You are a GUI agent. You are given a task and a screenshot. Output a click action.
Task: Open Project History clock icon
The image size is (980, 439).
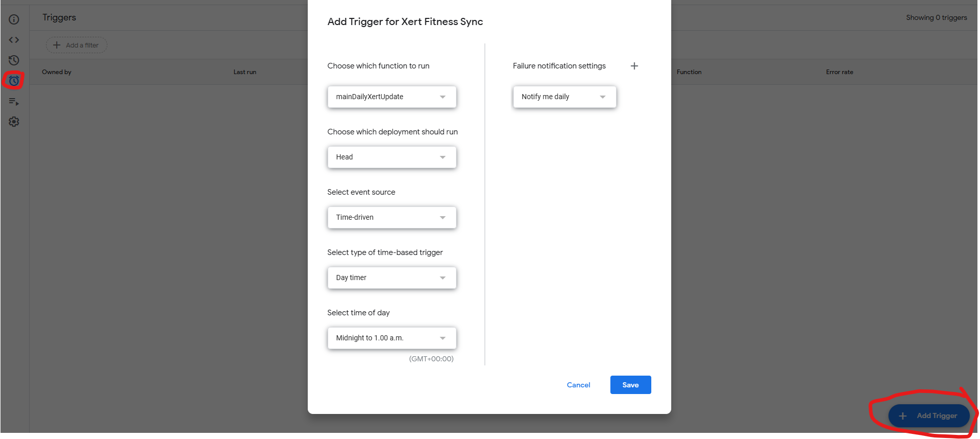tap(14, 60)
